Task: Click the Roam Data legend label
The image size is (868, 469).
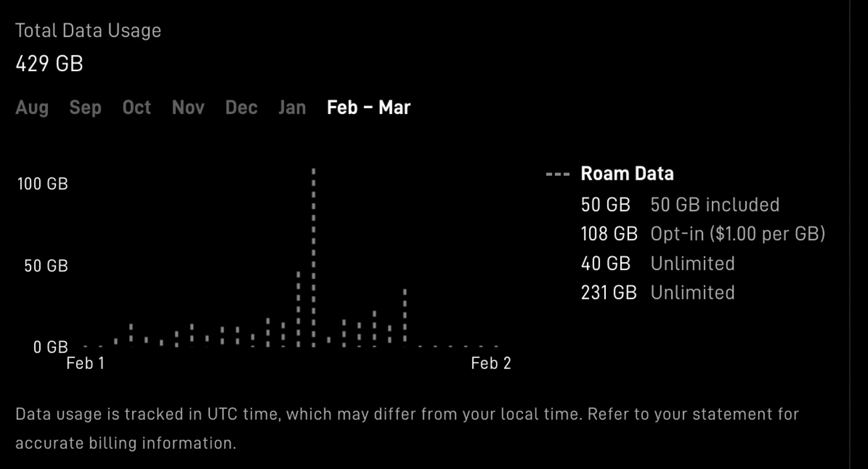Action: (x=627, y=173)
